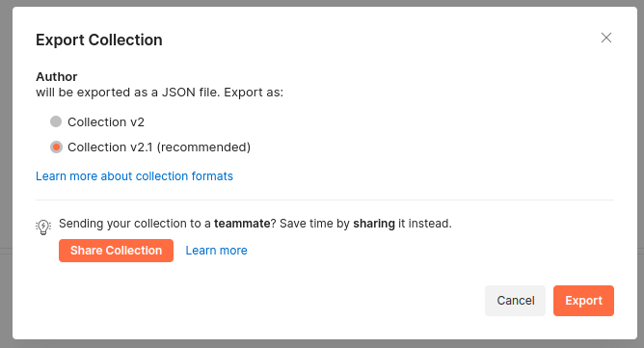Click the lightbulb tip icon
Screen dimensions: 644x348
(43, 227)
